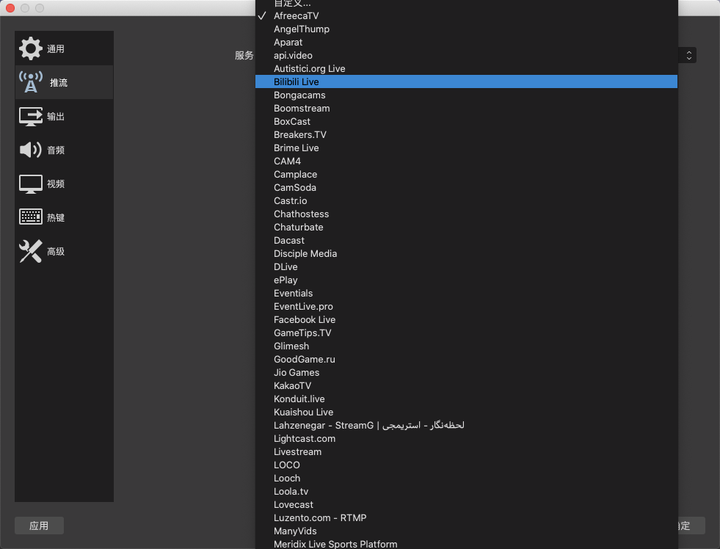Choose Luzento.com - RTMP service
Image resolution: width=720 pixels, height=549 pixels.
pos(466,518)
